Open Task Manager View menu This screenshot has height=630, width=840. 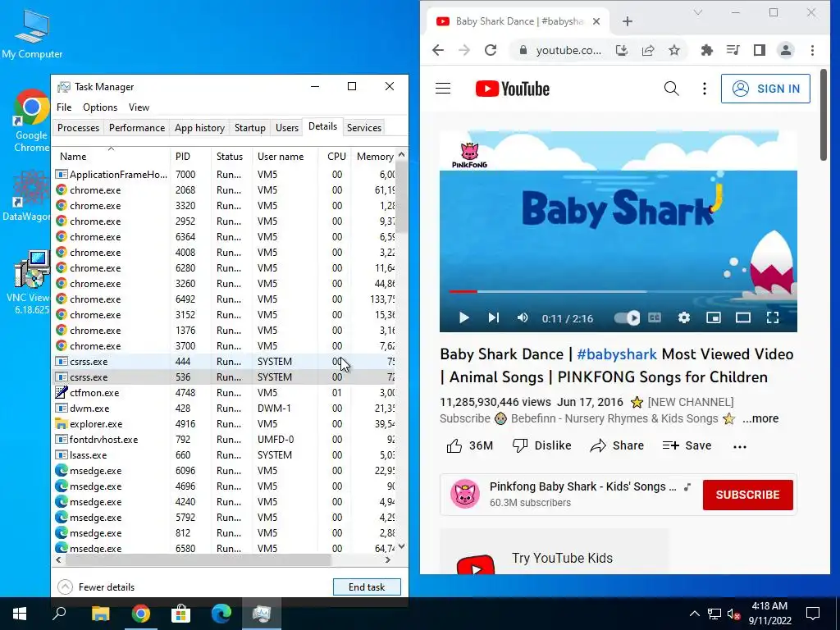tap(139, 107)
